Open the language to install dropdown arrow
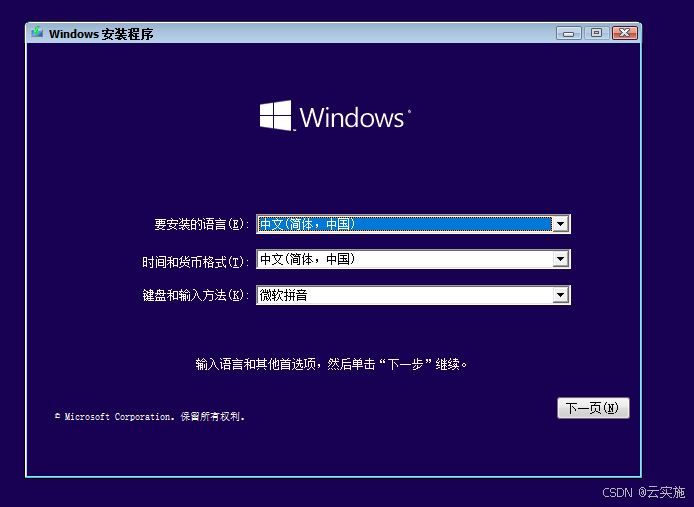 (x=560, y=224)
